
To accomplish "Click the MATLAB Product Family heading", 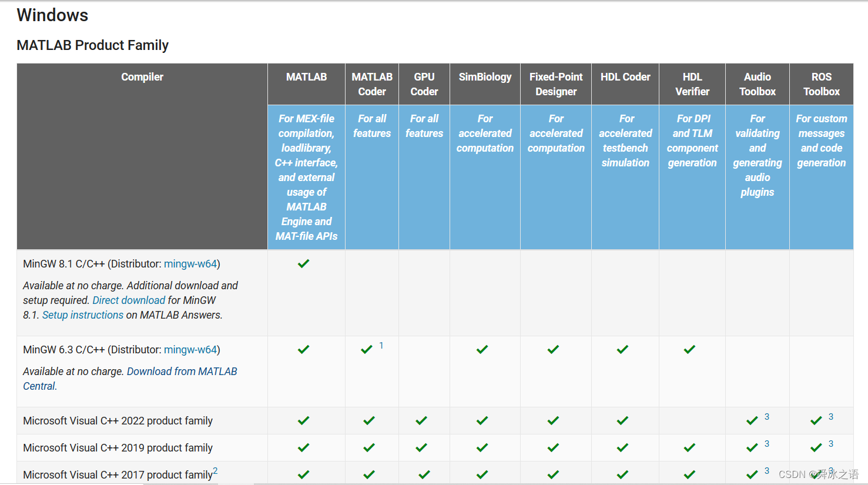I will [93, 45].
